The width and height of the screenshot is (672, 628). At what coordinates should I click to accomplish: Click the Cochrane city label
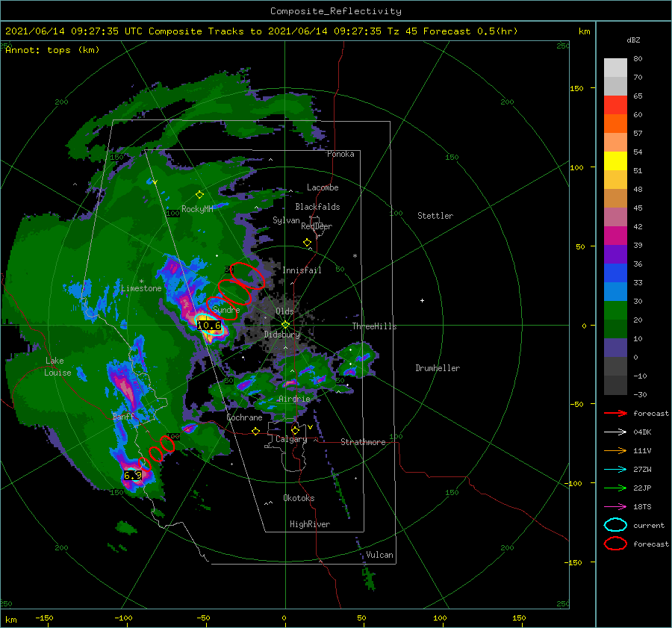pyautogui.click(x=244, y=417)
